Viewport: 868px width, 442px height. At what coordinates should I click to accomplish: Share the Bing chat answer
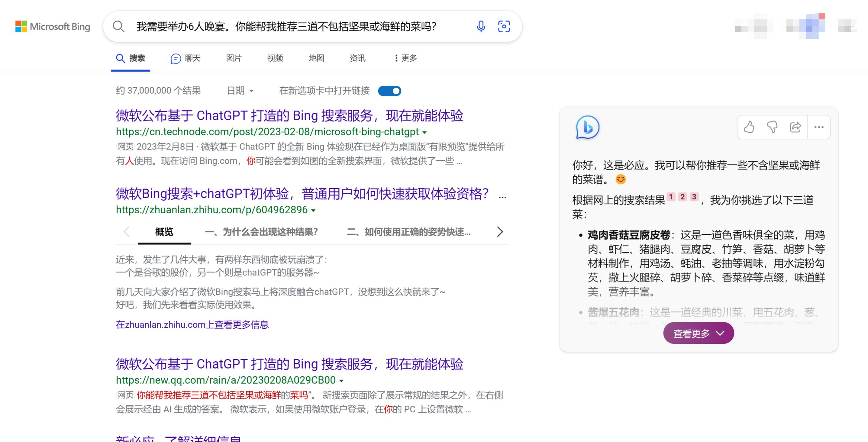[x=795, y=127]
